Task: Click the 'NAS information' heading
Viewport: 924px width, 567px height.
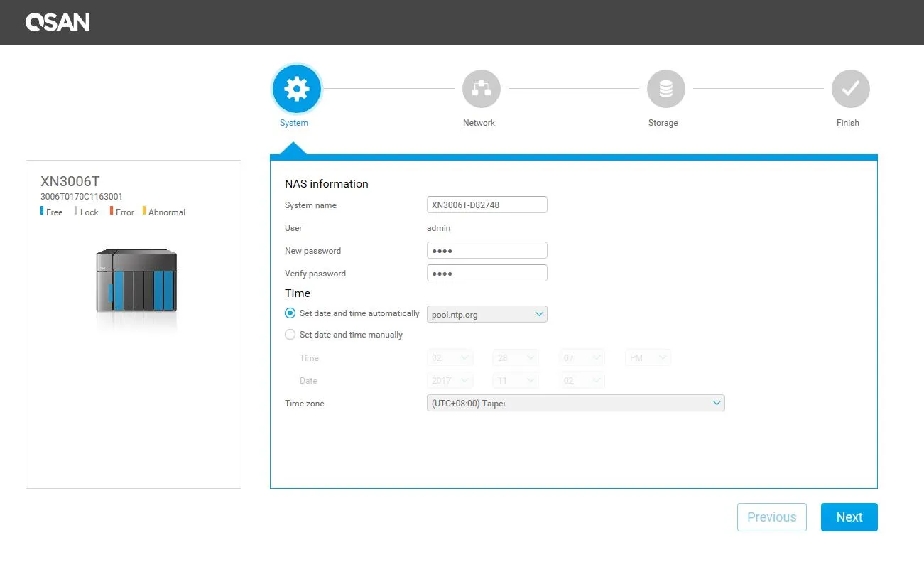Action: point(327,183)
